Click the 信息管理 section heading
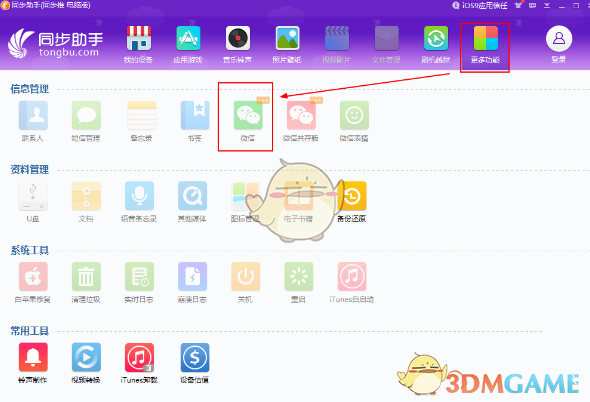 (x=29, y=89)
